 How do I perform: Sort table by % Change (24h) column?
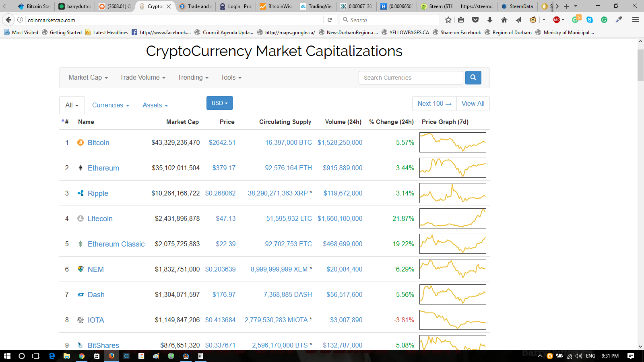391,122
